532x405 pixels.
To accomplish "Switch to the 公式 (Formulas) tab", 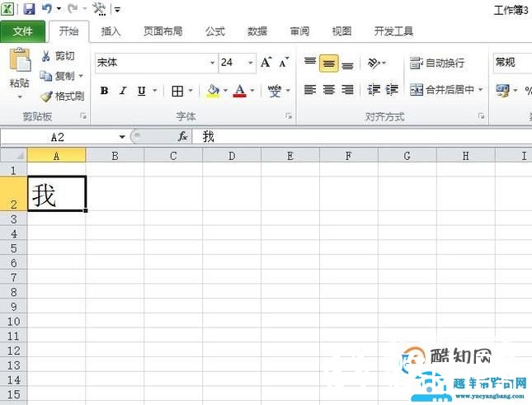I will (x=215, y=31).
